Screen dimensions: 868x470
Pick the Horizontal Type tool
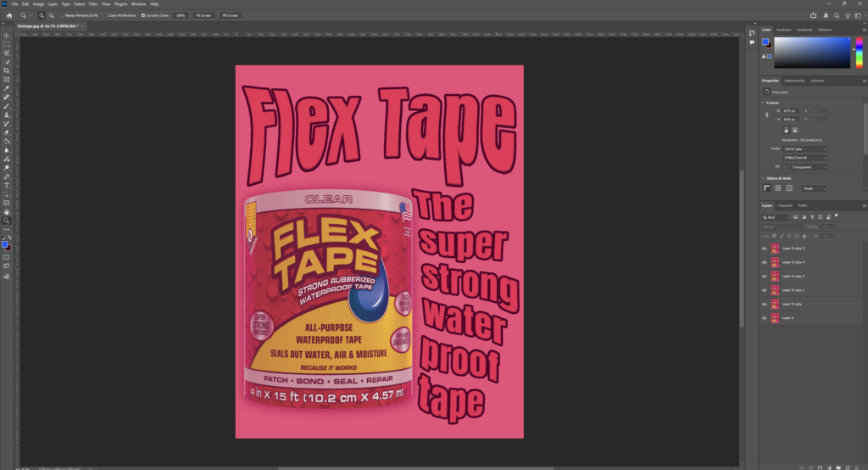(x=7, y=185)
